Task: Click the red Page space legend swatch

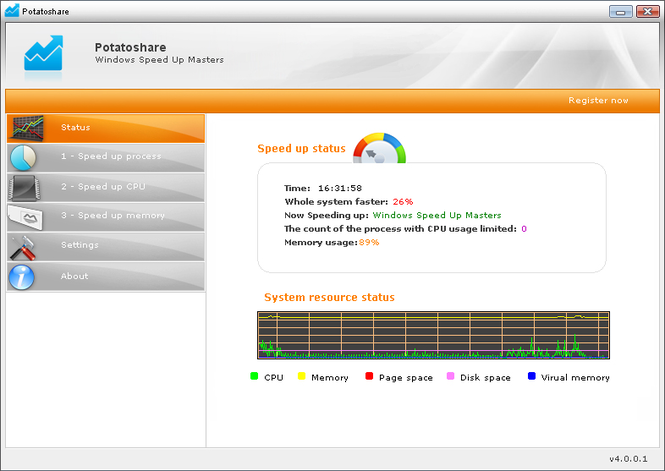Action: (369, 376)
